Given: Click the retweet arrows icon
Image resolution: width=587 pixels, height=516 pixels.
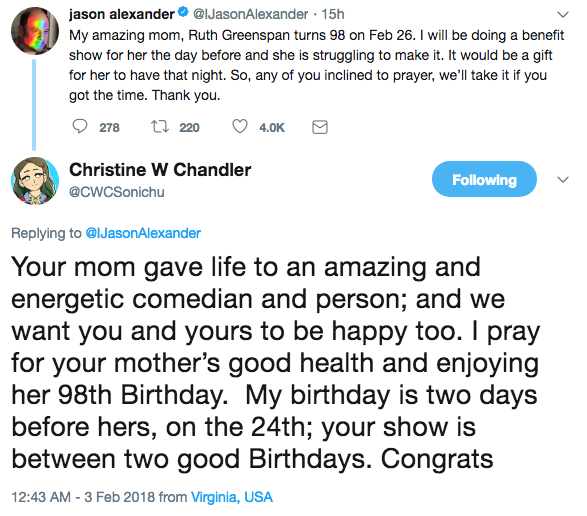Looking at the screenshot, I should [160, 127].
